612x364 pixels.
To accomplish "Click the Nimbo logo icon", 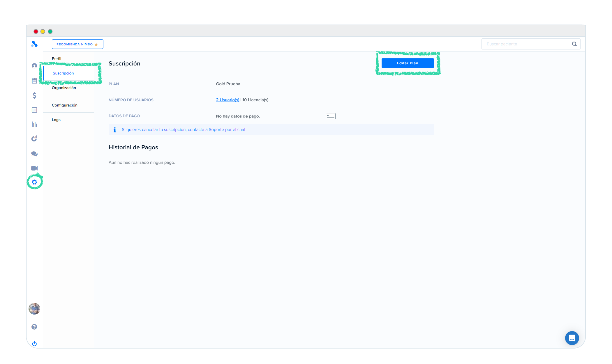I will [34, 44].
